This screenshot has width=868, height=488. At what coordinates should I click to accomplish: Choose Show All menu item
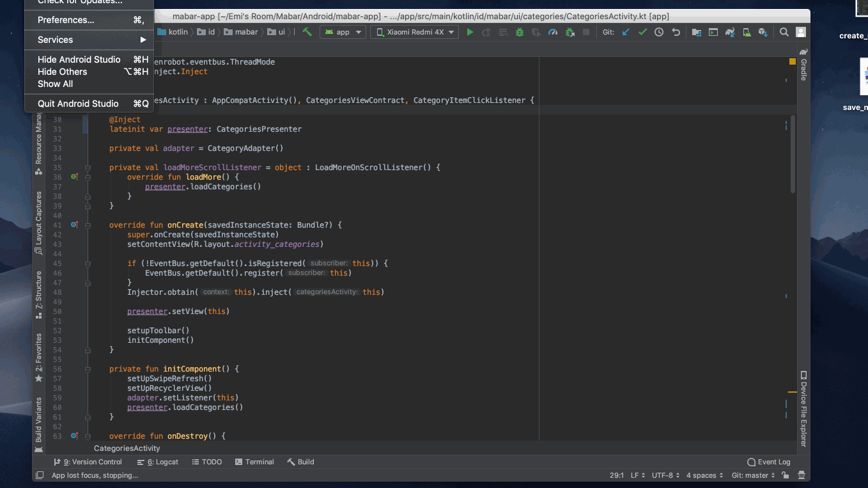[x=89, y=84]
